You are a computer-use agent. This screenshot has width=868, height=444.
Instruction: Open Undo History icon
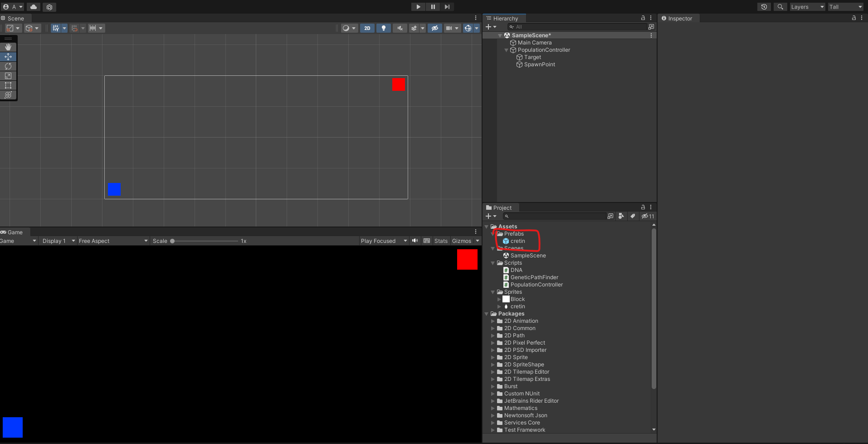764,7
